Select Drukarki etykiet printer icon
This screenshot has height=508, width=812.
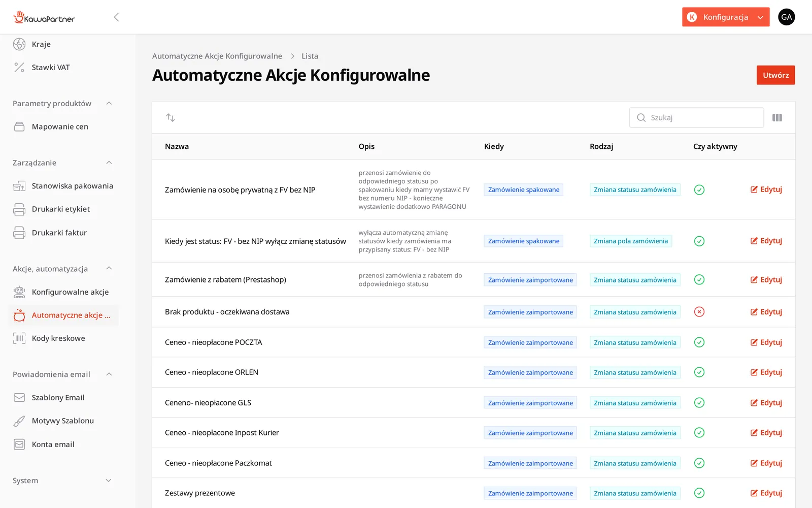(19, 209)
